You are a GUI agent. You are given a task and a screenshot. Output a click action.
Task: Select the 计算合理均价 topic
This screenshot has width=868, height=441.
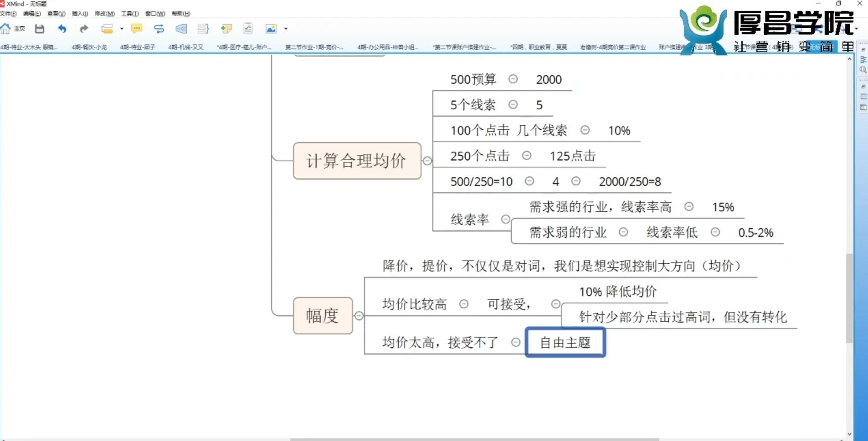357,161
